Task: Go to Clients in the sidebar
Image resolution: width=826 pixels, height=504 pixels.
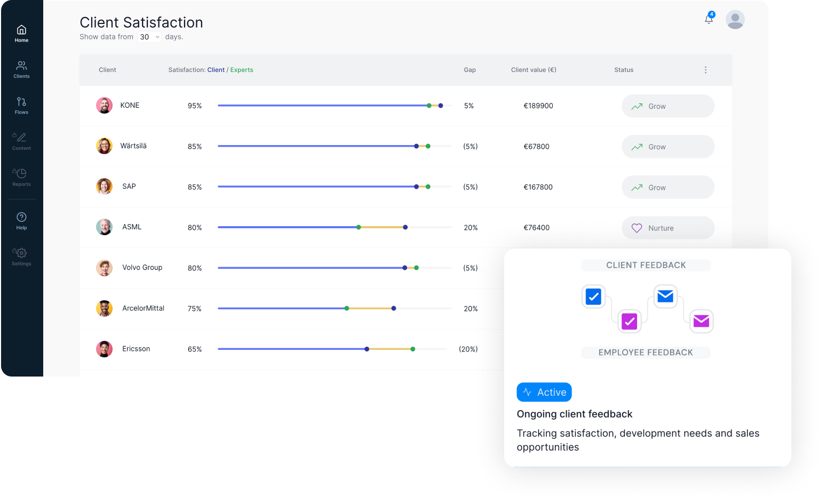Action: (21, 69)
